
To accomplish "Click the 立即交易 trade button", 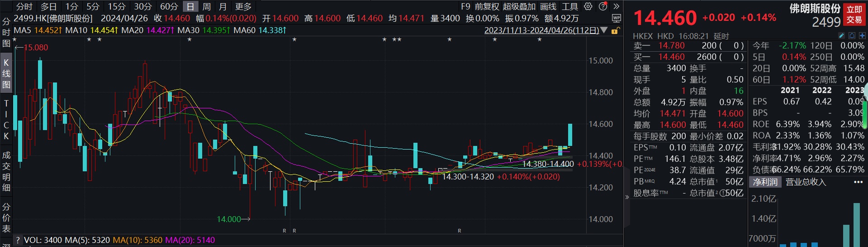I will pyautogui.click(x=854, y=15).
